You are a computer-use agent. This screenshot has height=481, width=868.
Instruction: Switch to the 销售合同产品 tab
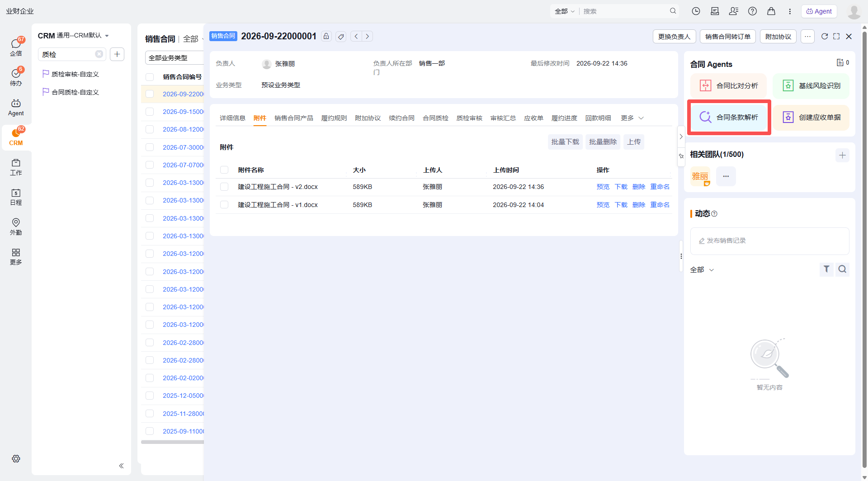point(294,118)
